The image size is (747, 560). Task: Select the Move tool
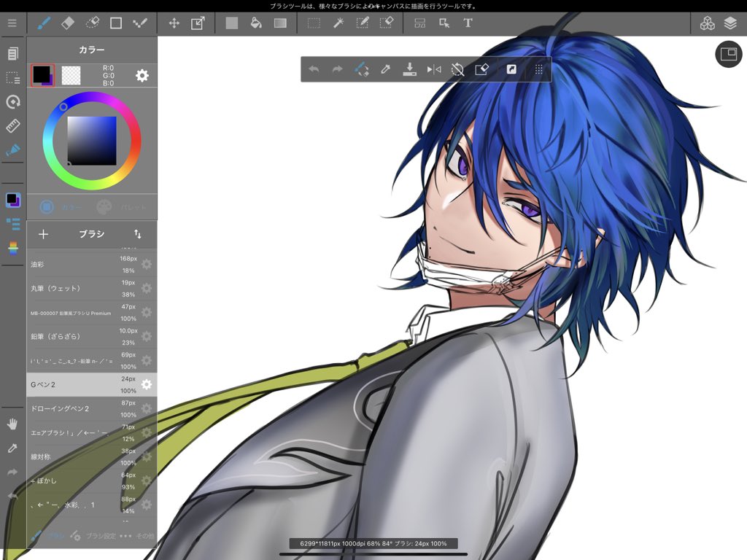coord(174,23)
